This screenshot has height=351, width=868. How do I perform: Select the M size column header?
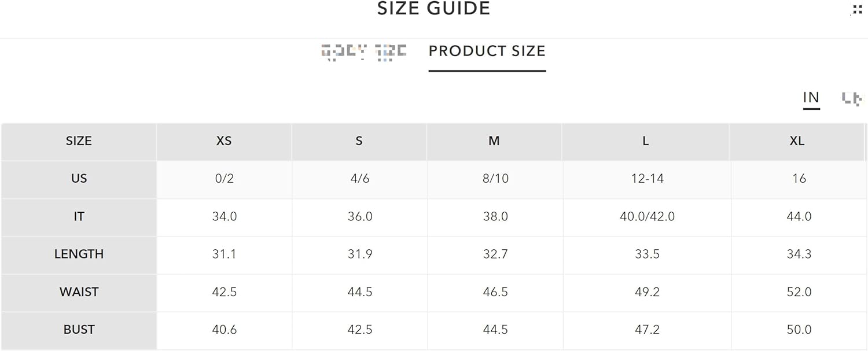click(x=494, y=141)
